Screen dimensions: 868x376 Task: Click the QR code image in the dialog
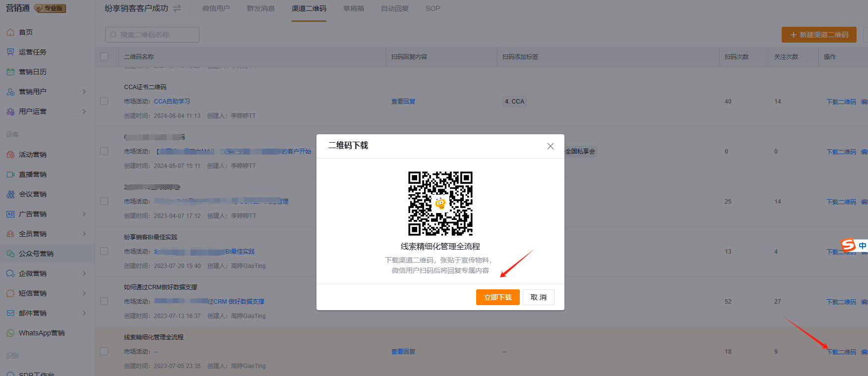[440, 204]
